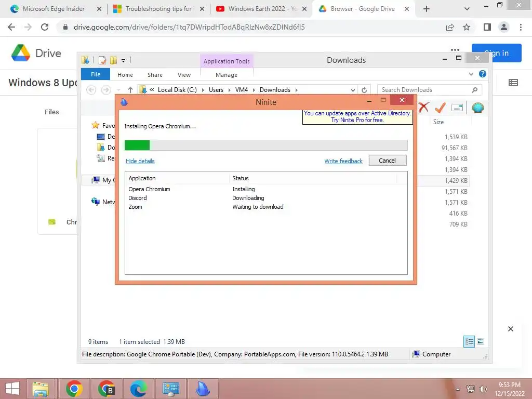Open Manage tab under Application Tools

[227, 75]
